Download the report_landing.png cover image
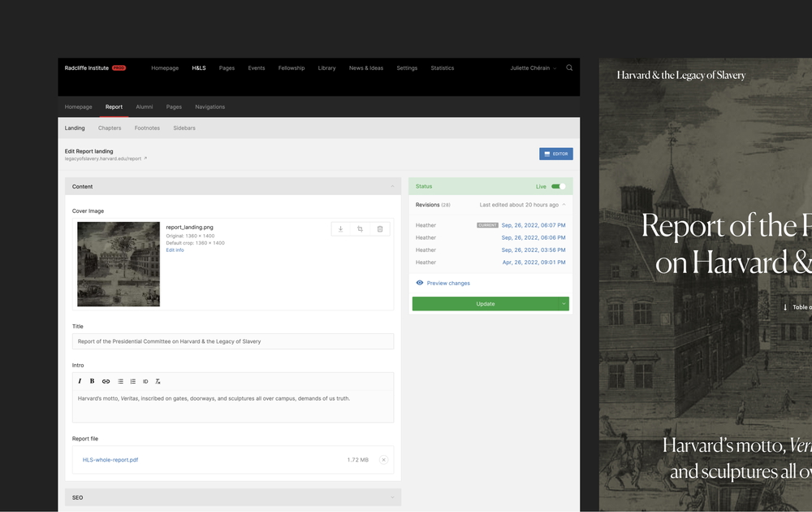The width and height of the screenshot is (812, 512). [x=340, y=229]
